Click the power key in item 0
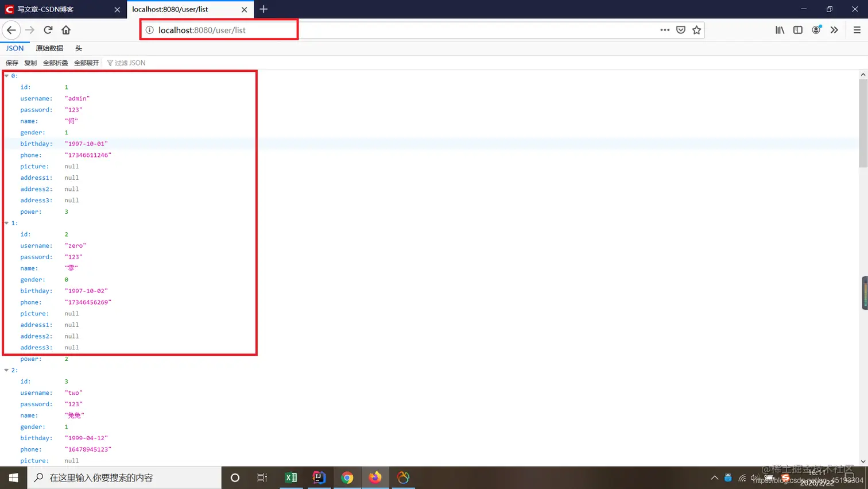Viewport: 868px width, 489px height. tap(31, 211)
